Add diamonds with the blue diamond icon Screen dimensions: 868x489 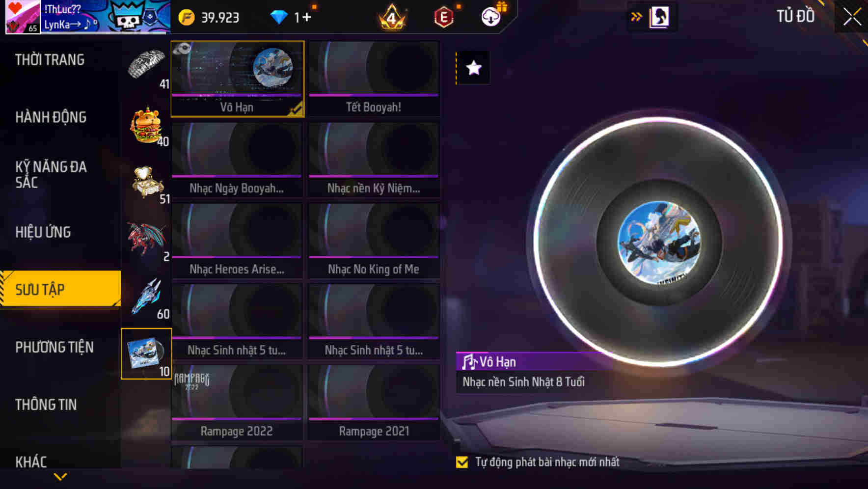point(279,17)
